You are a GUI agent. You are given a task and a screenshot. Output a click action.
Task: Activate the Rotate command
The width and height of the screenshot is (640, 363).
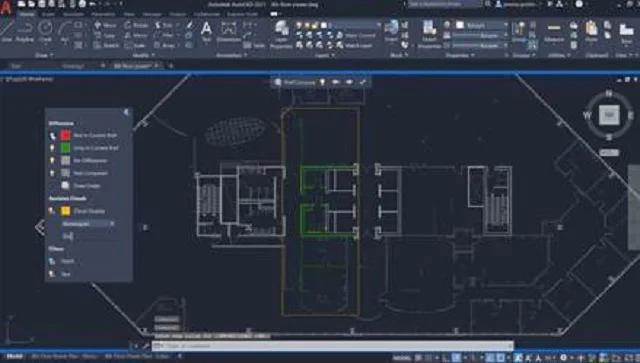[136, 25]
